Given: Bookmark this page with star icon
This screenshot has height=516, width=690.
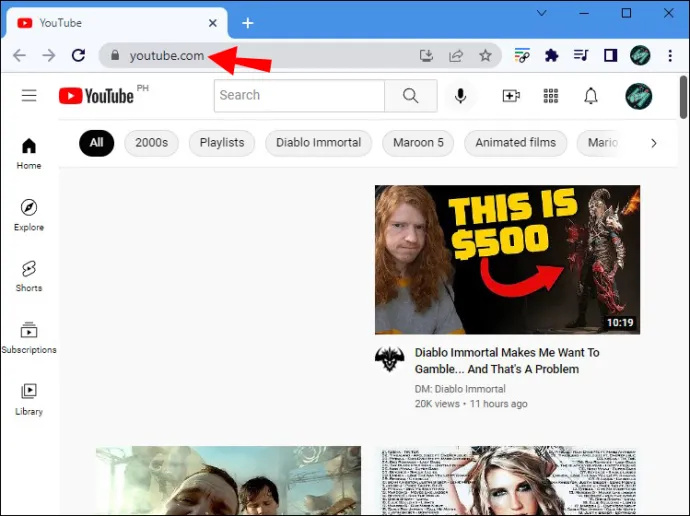Looking at the screenshot, I should pyautogui.click(x=485, y=55).
